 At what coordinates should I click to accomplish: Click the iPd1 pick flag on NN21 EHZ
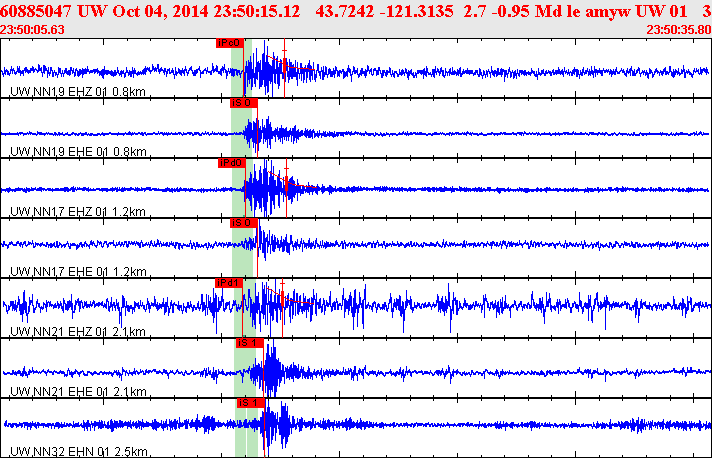[x=229, y=283]
